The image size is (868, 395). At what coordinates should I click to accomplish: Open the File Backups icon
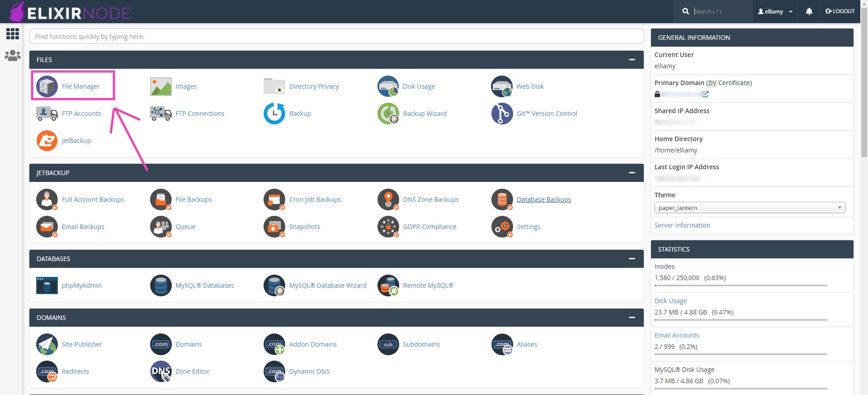pos(161,200)
